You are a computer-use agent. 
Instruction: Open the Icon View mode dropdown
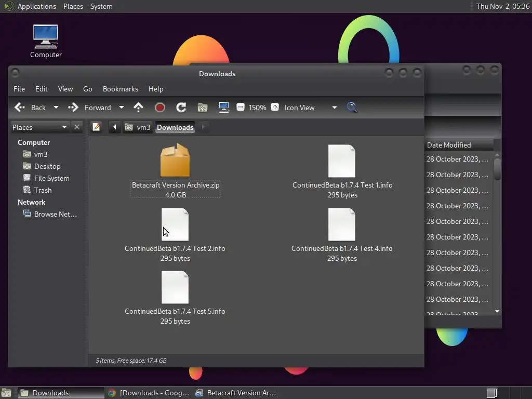(x=311, y=108)
